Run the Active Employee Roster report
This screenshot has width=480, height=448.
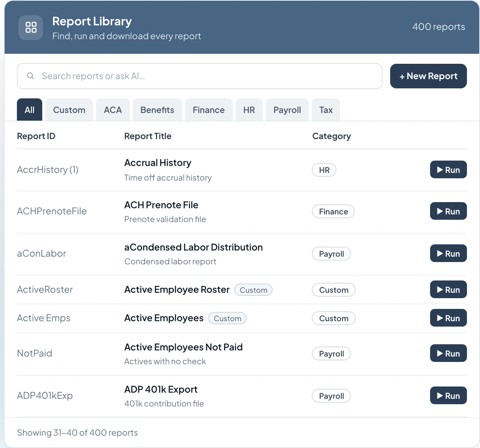[449, 289]
